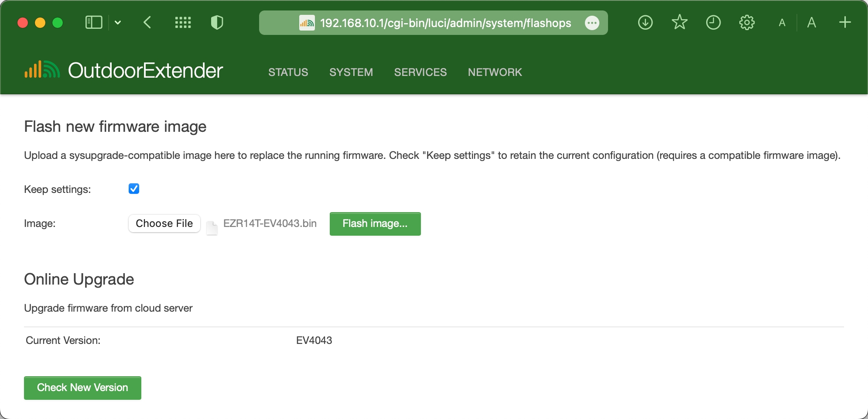The height and width of the screenshot is (419, 868).
Task: Bookmark page with the star icon
Action: (679, 22)
